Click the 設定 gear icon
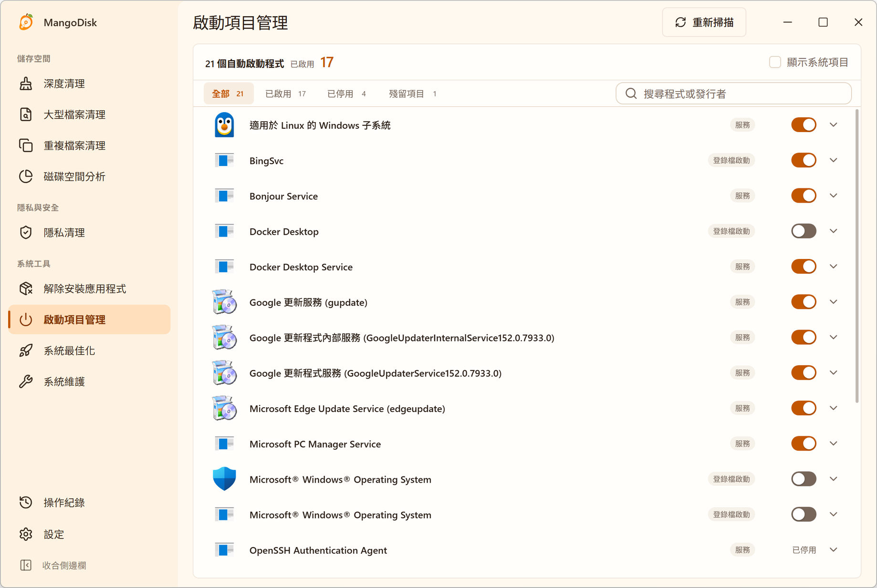The height and width of the screenshot is (588, 877). click(26, 534)
